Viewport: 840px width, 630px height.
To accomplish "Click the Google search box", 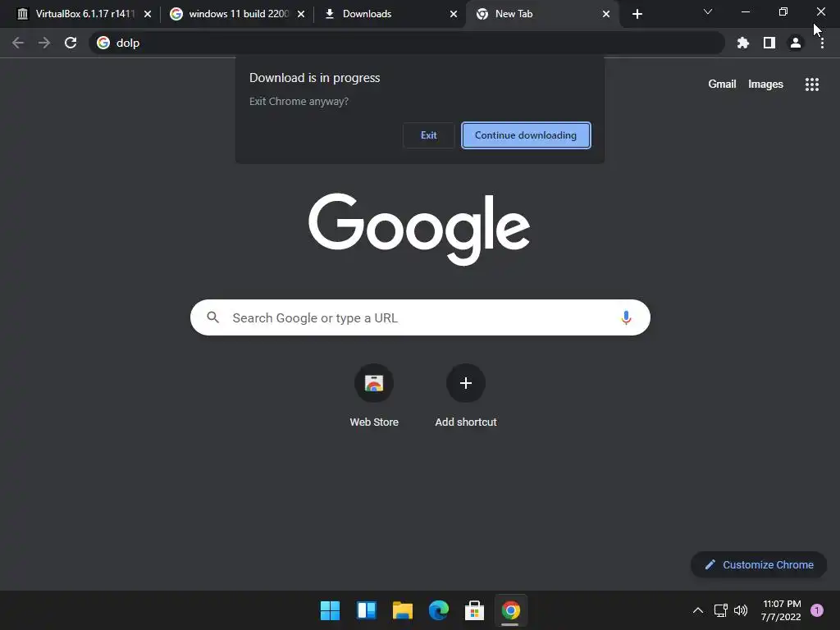I will click(420, 317).
